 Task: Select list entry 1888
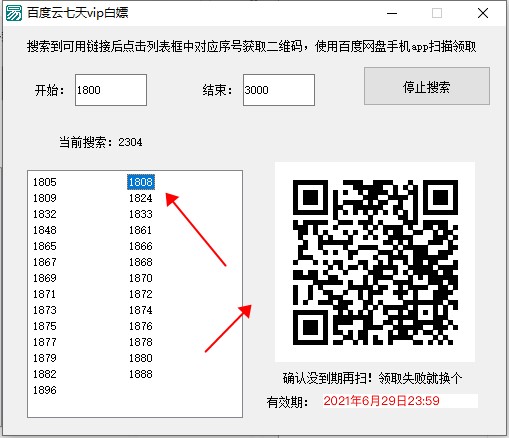point(141,374)
